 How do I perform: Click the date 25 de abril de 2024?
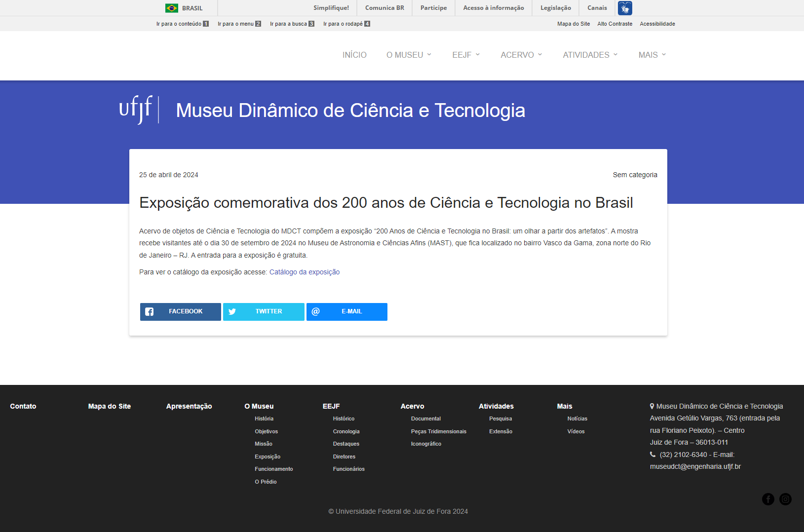[169, 175]
